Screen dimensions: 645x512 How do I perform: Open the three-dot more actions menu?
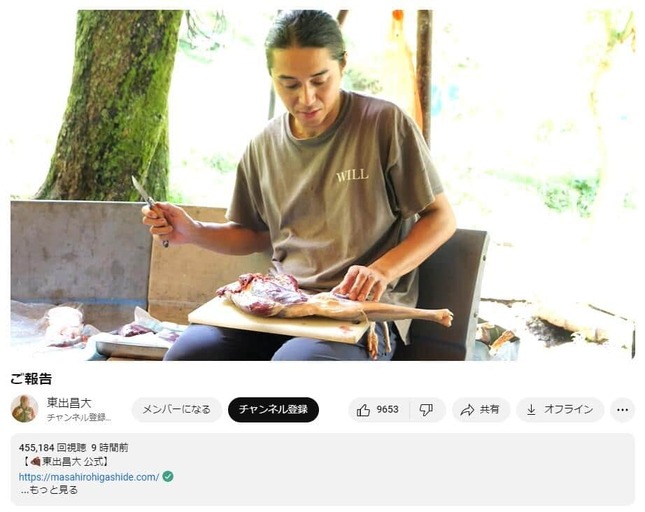click(x=622, y=410)
